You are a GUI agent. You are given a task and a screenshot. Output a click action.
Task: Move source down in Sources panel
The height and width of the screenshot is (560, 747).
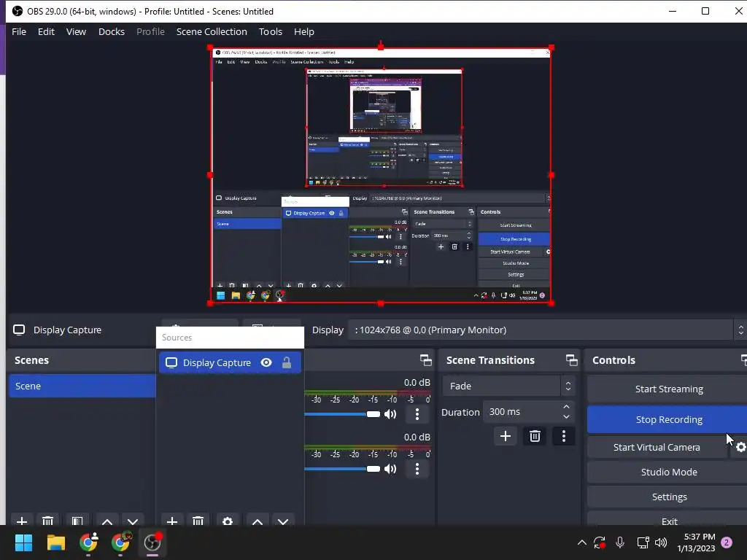pos(283,521)
